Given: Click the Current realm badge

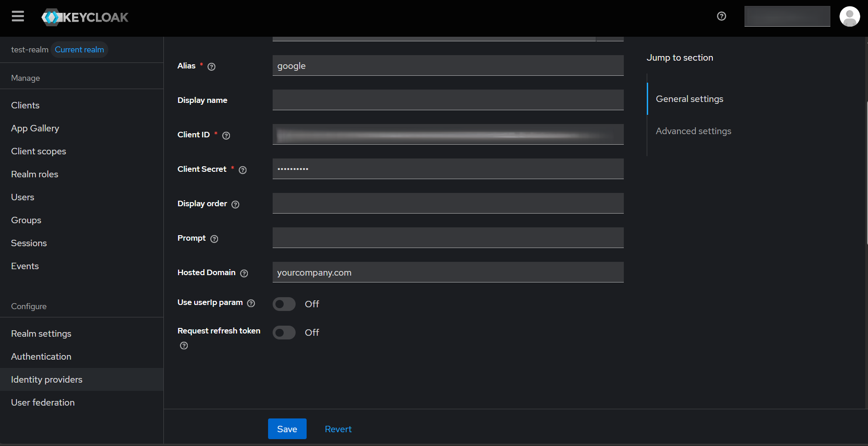Looking at the screenshot, I should 79,50.
